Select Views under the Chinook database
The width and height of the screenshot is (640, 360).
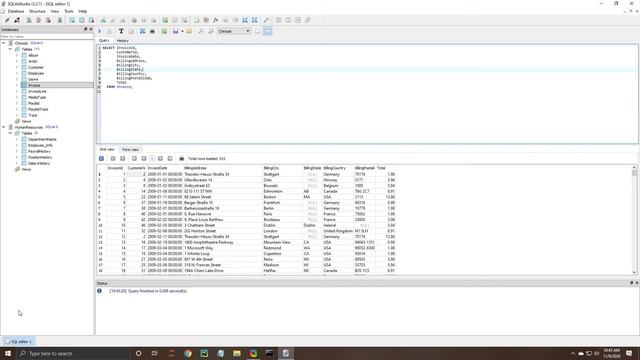coord(26,121)
